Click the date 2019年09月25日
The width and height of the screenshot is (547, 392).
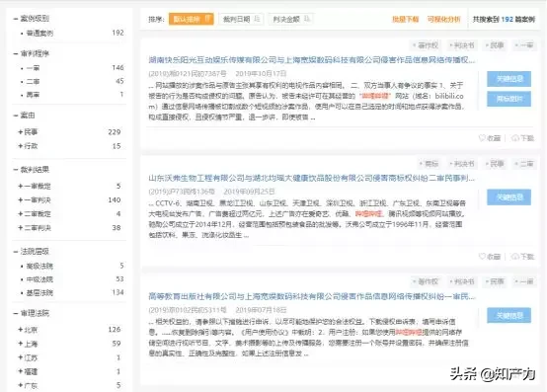click(x=249, y=192)
